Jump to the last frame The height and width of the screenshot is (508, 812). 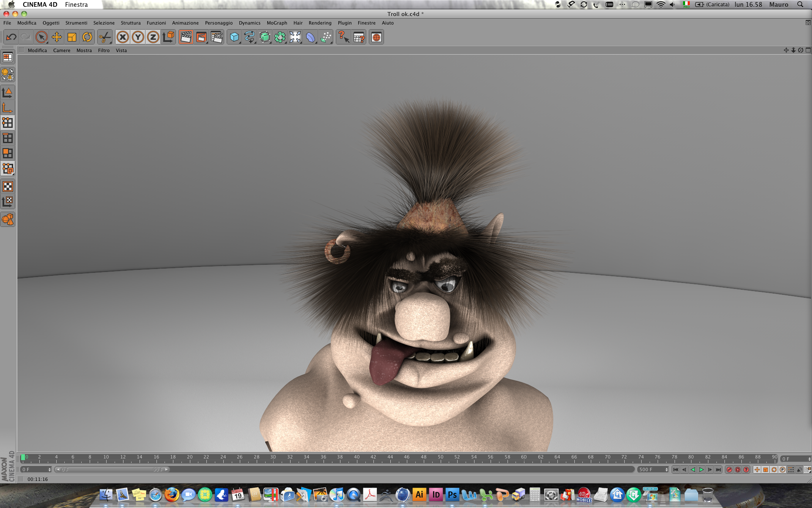click(718, 469)
